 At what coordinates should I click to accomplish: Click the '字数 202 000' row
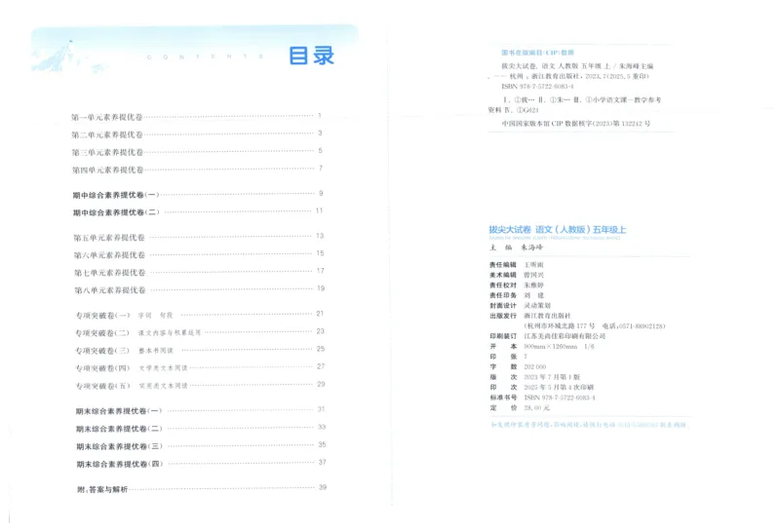coord(518,367)
